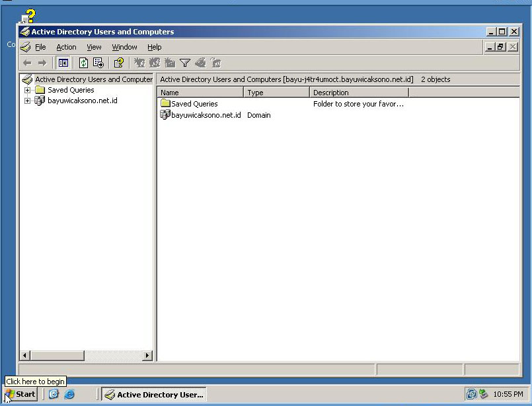The width and height of the screenshot is (532, 406).
Task: Click the Refresh toolbar icon
Action: click(83, 63)
